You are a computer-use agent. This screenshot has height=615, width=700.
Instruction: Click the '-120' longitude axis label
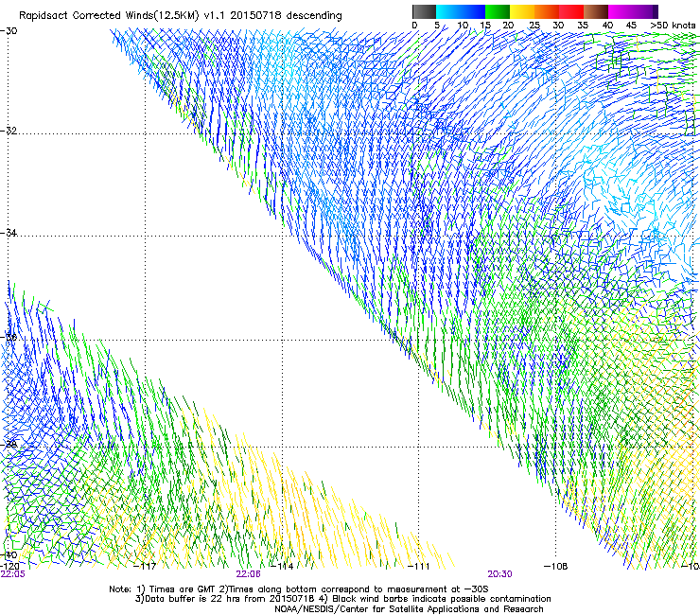(x=9, y=567)
